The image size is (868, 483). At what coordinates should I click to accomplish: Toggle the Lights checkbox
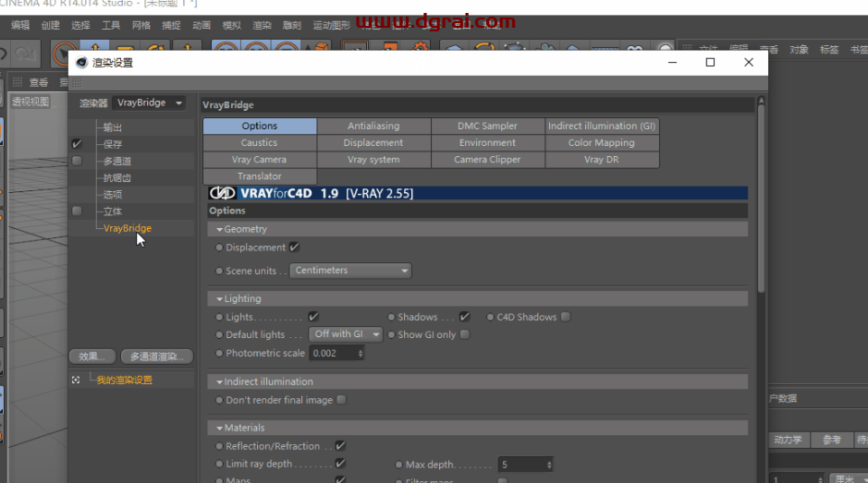[313, 317]
